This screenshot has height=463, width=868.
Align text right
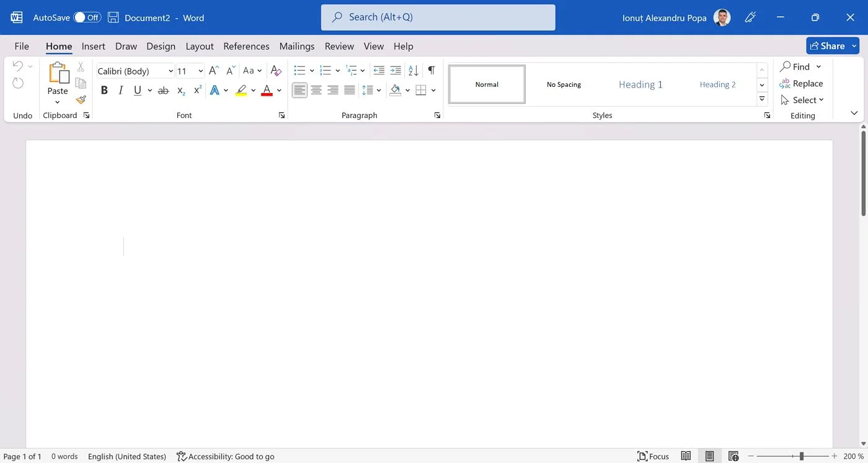(x=333, y=91)
